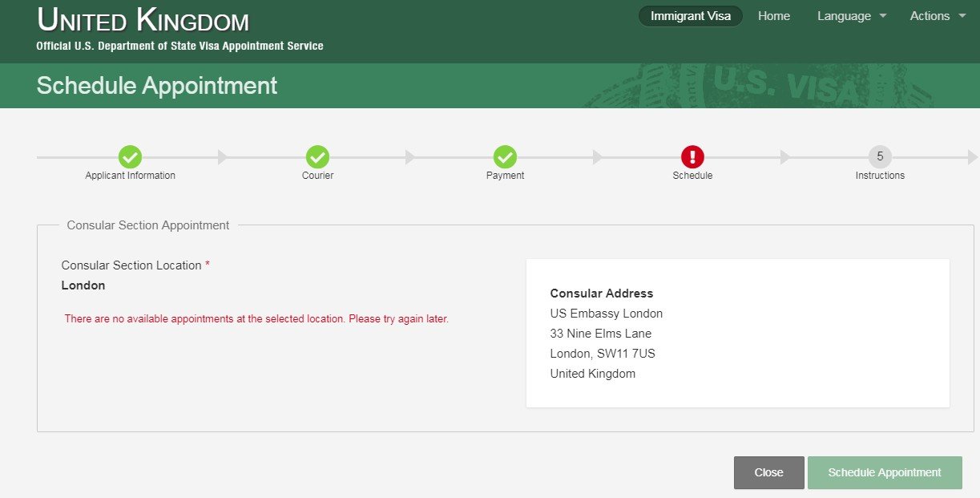Viewport: 980px width, 498px height.
Task: Click the 33 Nine Elms Lane line
Action: click(601, 334)
